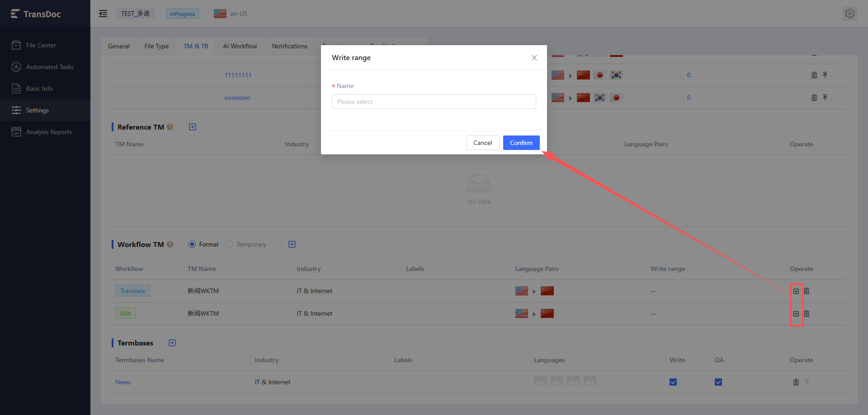
Task: Open the Name 'Please select' dropdown
Action: coord(434,102)
